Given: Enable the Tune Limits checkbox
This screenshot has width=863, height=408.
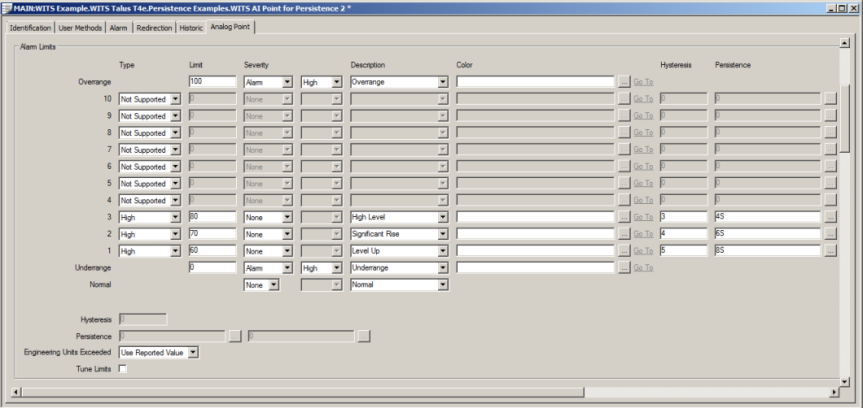Looking at the screenshot, I should [123, 369].
